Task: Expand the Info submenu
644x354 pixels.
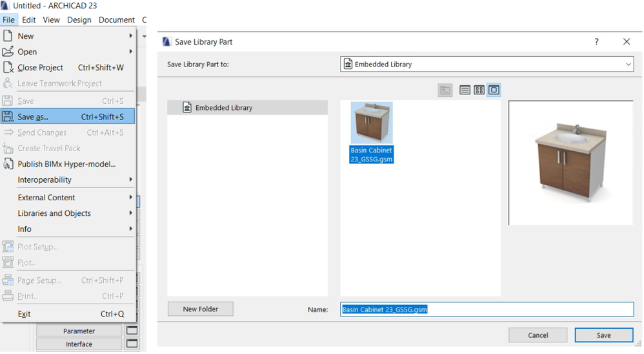Action: coord(68,229)
